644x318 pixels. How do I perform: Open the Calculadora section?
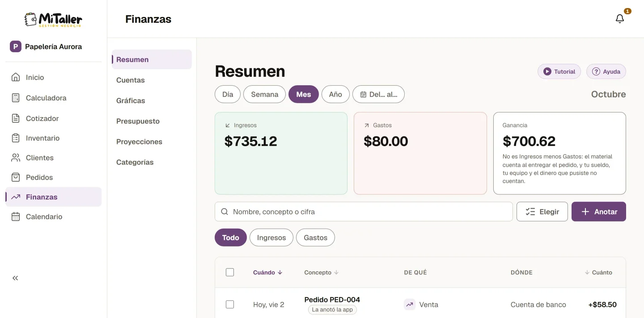click(53, 98)
